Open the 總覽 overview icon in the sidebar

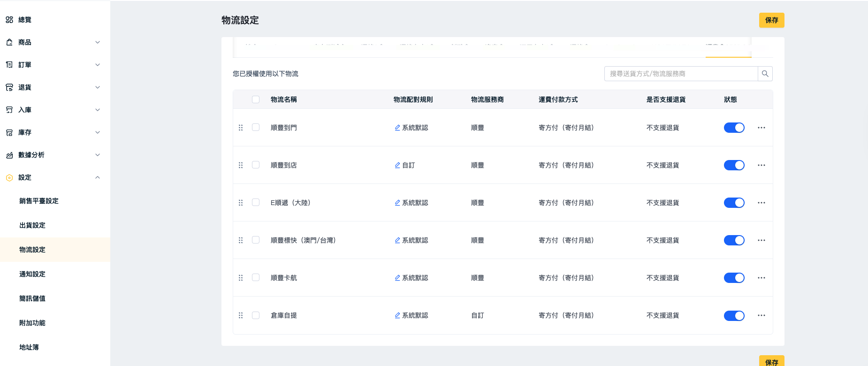pos(9,20)
